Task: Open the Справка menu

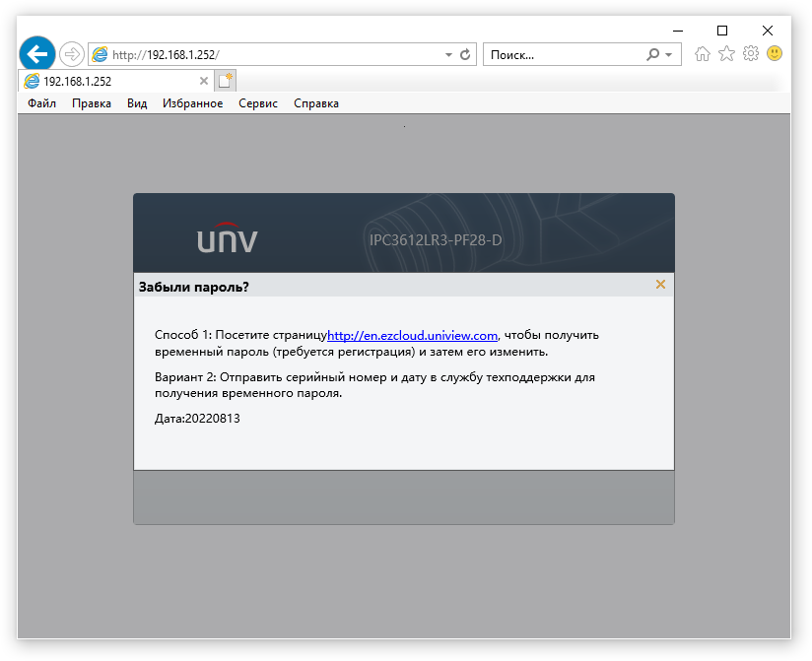Action: tap(316, 103)
